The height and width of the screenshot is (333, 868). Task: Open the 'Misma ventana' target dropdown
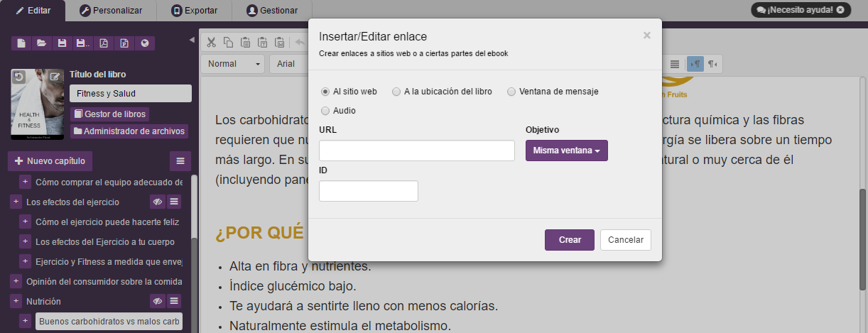pos(566,151)
